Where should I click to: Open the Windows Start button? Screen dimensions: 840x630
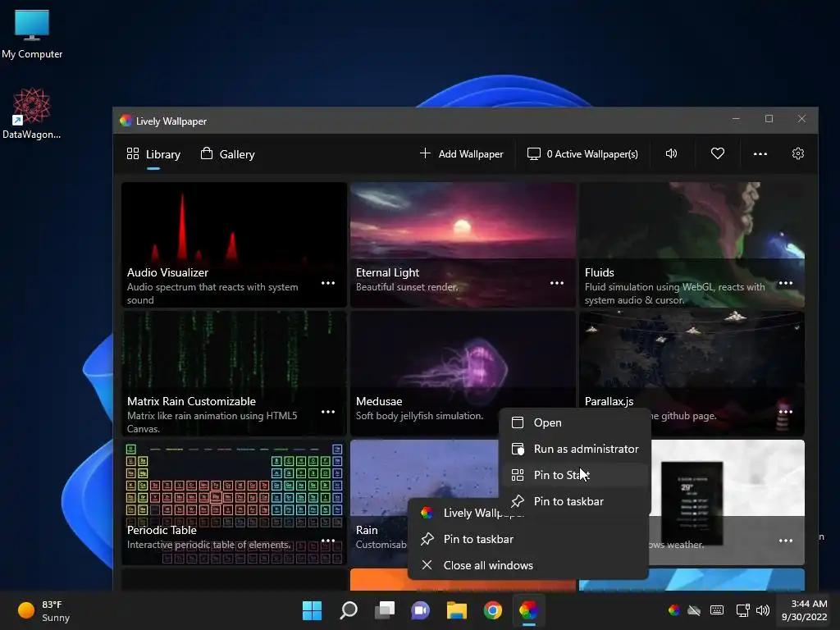coord(312,610)
